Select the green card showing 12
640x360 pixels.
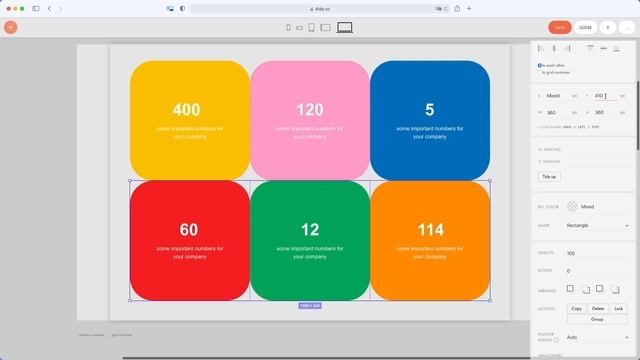tap(310, 240)
